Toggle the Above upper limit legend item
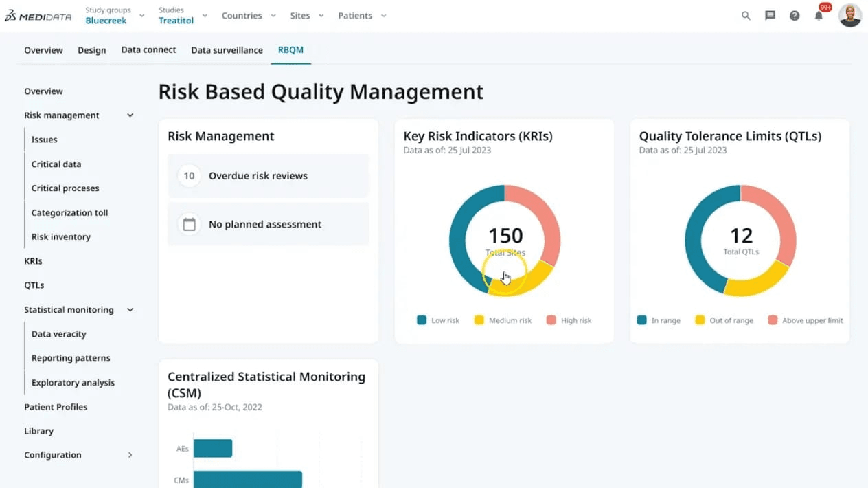Screen dimensions: 868x488 805,320
